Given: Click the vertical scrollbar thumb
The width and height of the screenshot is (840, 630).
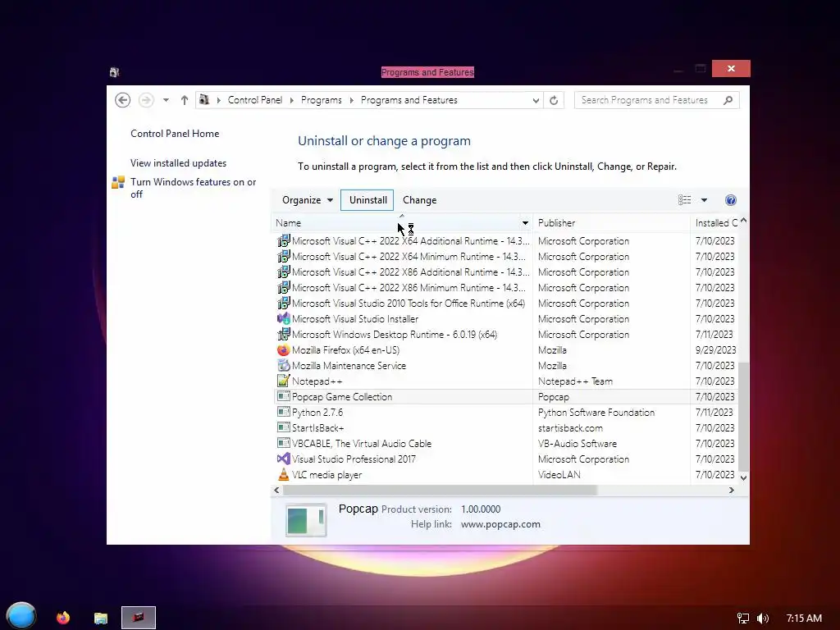Looking at the screenshot, I should (x=743, y=416).
